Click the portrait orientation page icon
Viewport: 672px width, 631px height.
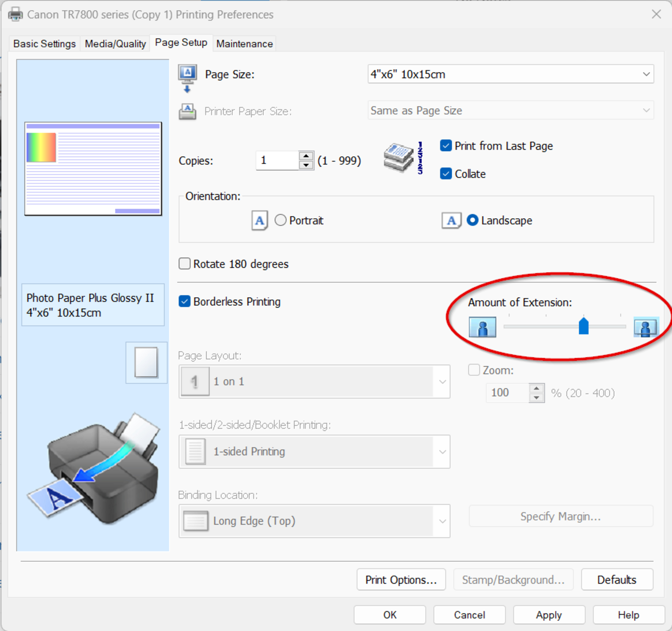pyautogui.click(x=259, y=221)
